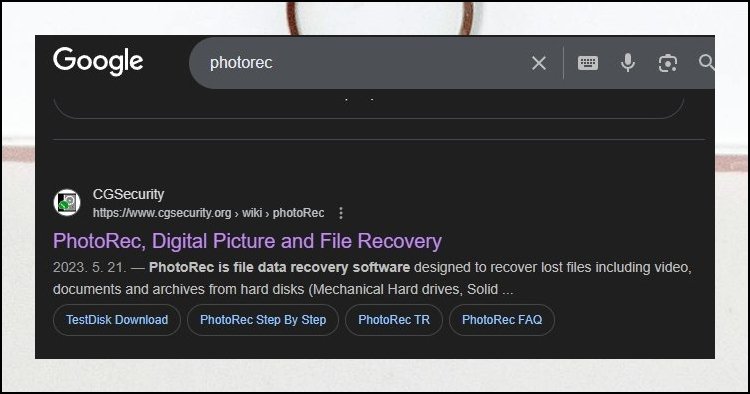Open the PhotoRec Step By Step sitelink
Image resolution: width=750 pixels, height=394 pixels.
[x=263, y=320]
